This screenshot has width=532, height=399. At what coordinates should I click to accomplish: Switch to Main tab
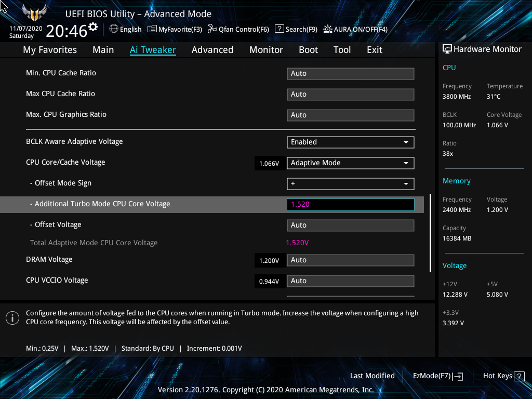(x=103, y=50)
